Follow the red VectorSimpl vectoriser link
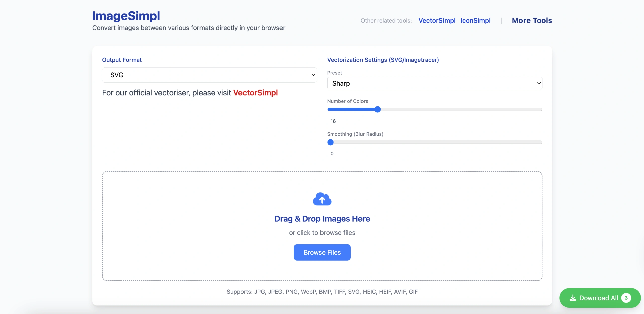 [x=255, y=93]
